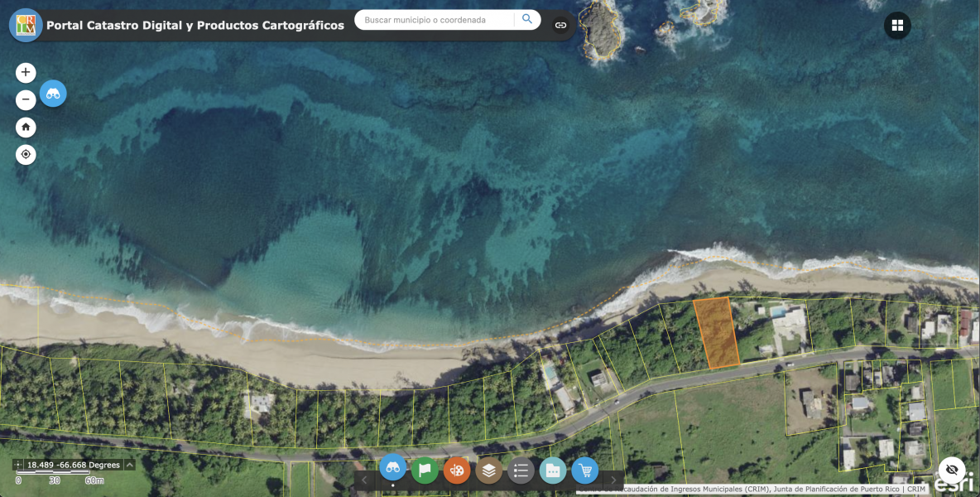Open the teal folder resources tool
Screen dimensions: 980x497
[x=553, y=469]
